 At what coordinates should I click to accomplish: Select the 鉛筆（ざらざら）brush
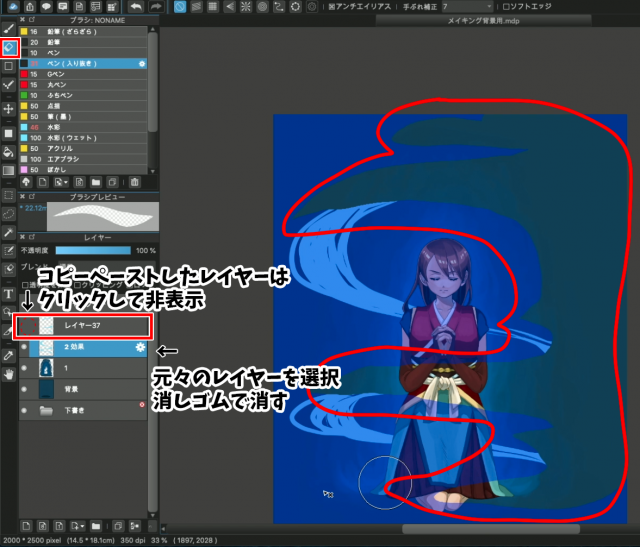click(84, 31)
